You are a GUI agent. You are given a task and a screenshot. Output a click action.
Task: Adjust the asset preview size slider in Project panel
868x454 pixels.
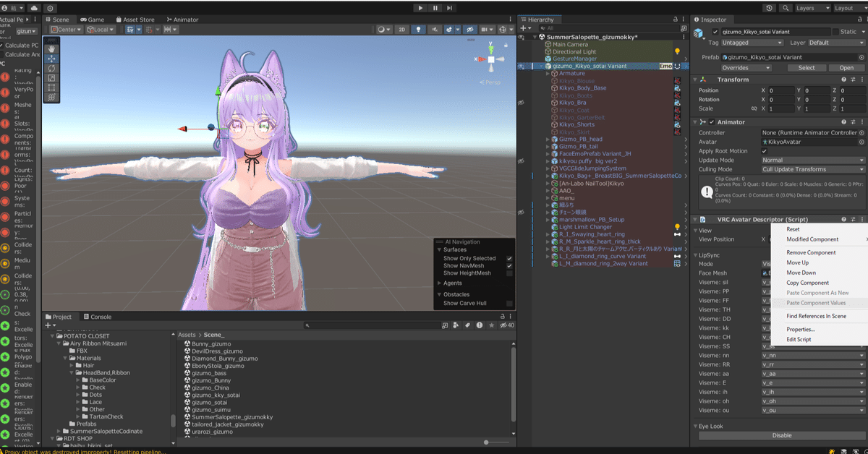486,442
